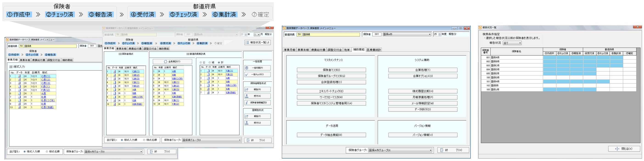
Task: Click year 25 stepper in 補助機能 tab window
Action: point(440,34)
